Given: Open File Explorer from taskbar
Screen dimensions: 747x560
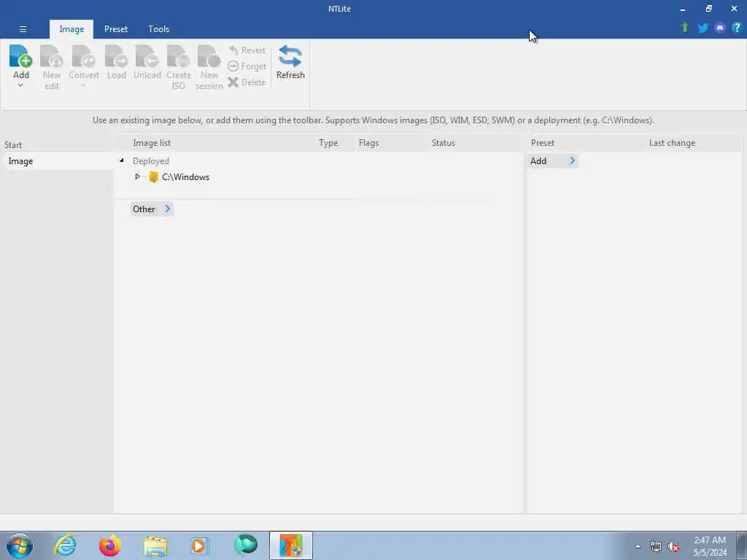Looking at the screenshot, I should click(155, 545).
